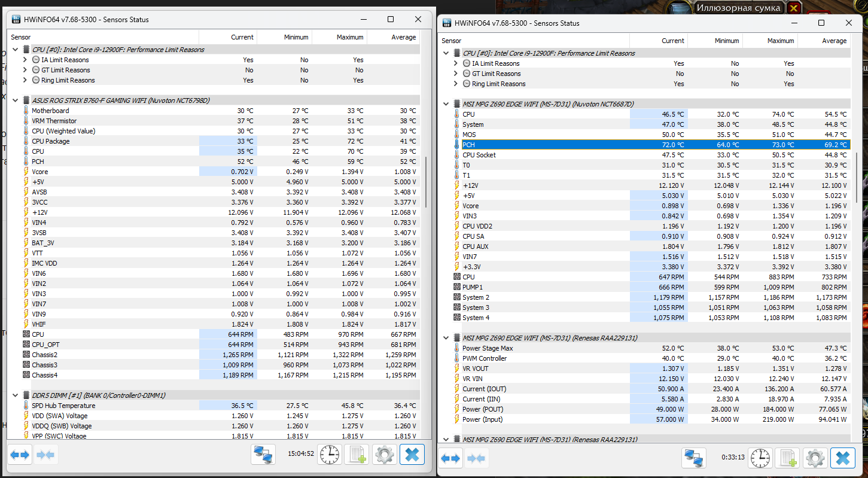This screenshot has width=868, height=478.
Task: Click vertical scrollbar thumb in left HWiNFO window
Action: [x=426, y=182]
